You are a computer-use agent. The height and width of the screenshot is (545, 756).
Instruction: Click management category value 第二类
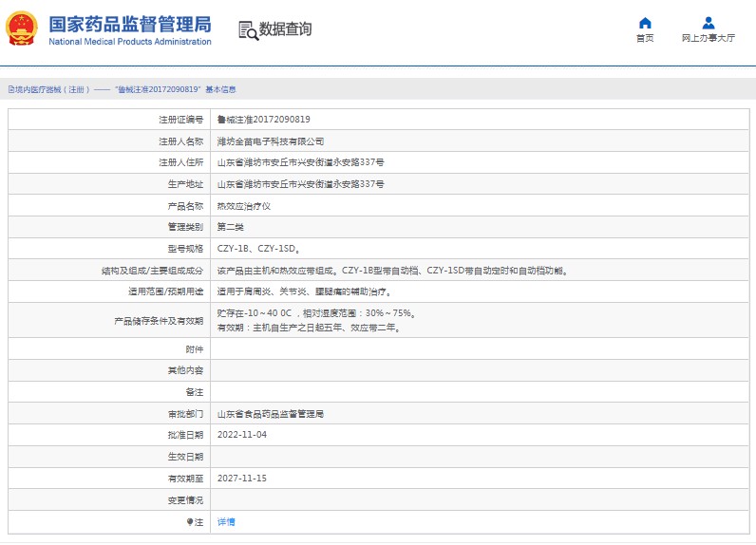pyautogui.click(x=231, y=227)
